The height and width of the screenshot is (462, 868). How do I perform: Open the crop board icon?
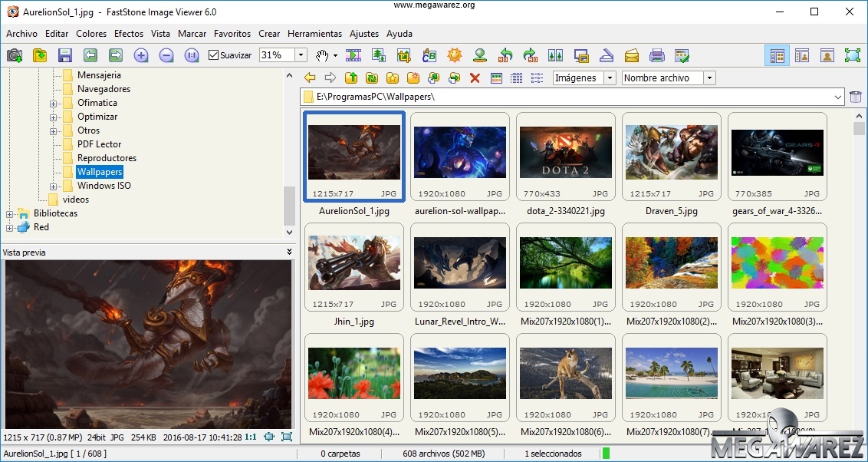404,55
